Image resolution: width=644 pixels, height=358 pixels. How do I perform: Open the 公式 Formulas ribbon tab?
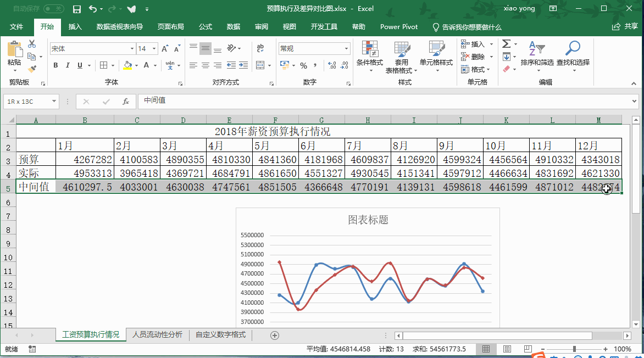[x=206, y=27]
